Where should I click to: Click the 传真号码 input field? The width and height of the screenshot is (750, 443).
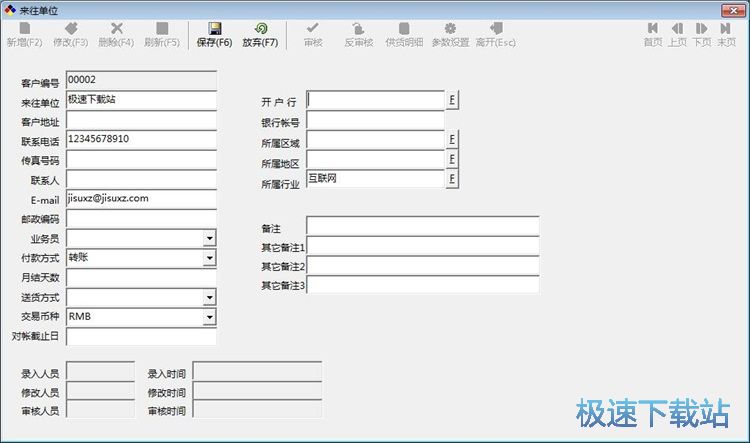(141, 159)
